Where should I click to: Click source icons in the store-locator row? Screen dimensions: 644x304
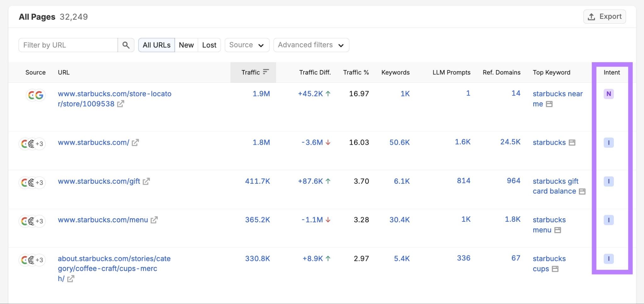pos(36,95)
